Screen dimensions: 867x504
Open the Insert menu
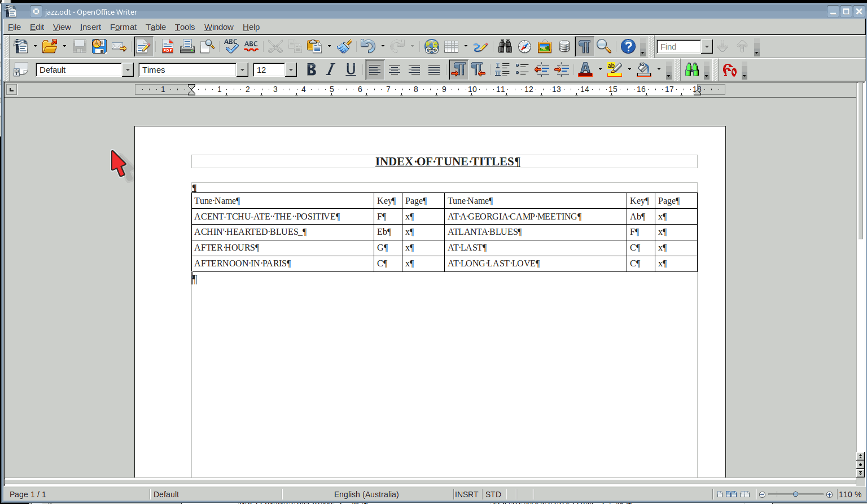[90, 27]
